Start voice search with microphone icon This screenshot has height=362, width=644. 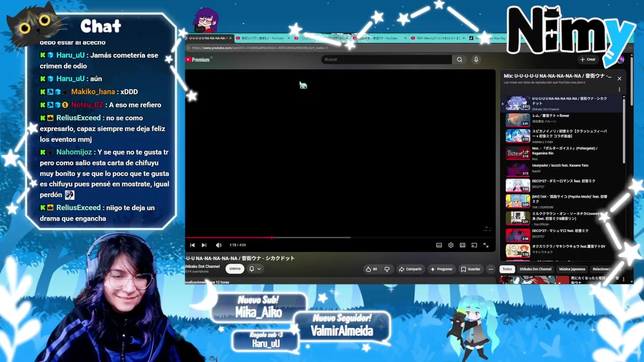click(476, 59)
